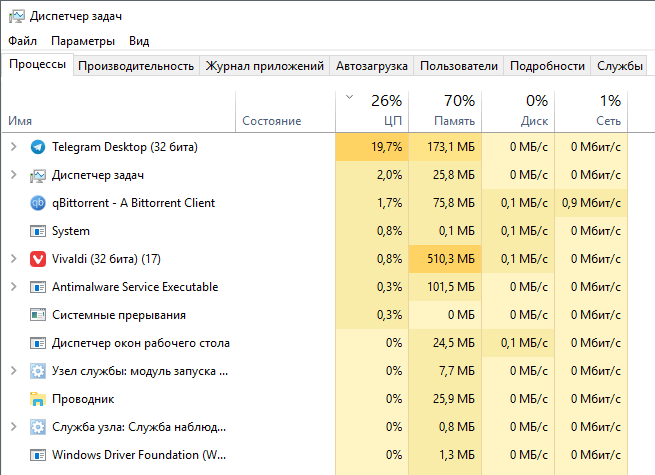
Task: Click the Vivaldi browser icon
Action: tap(38, 259)
